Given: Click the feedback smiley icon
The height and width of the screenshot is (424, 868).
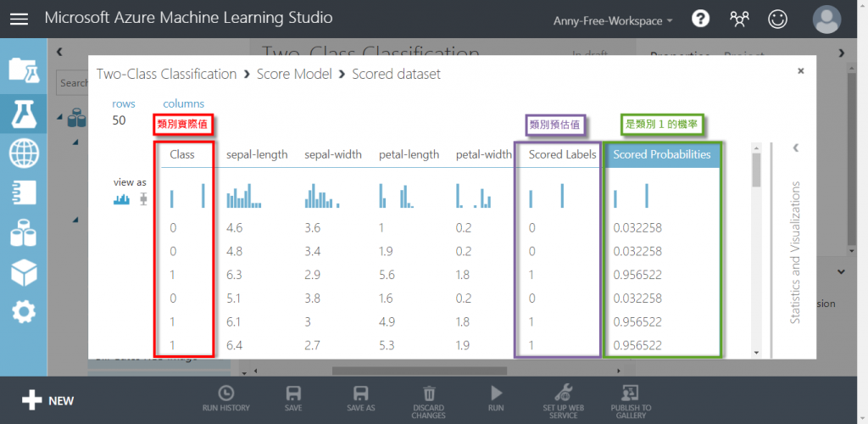Looking at the screenshot, I should pos(778,20).
